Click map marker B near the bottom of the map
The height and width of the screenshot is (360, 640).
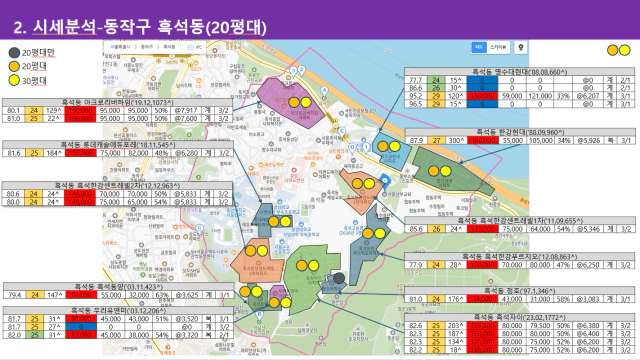(259, 315)
